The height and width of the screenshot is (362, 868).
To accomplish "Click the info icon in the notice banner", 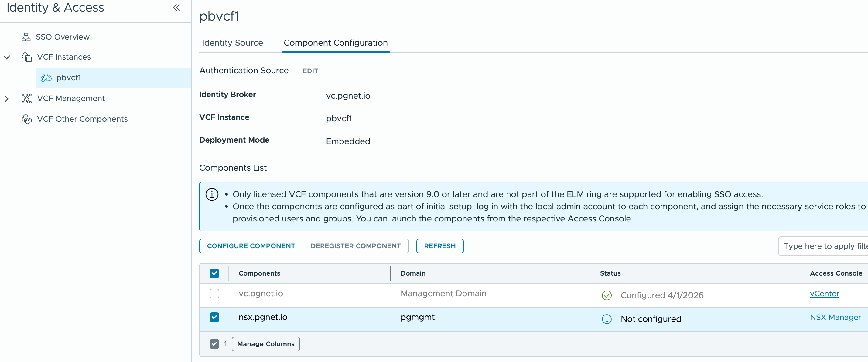I will (212, 194).
